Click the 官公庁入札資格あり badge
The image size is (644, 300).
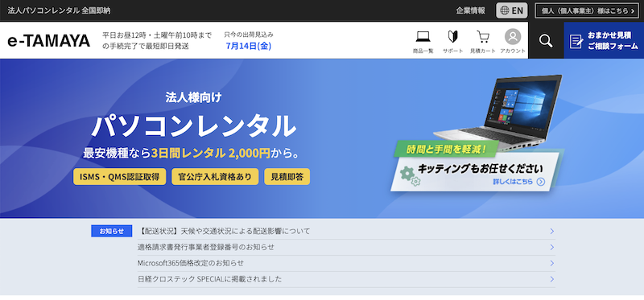[x=215, y=176]
